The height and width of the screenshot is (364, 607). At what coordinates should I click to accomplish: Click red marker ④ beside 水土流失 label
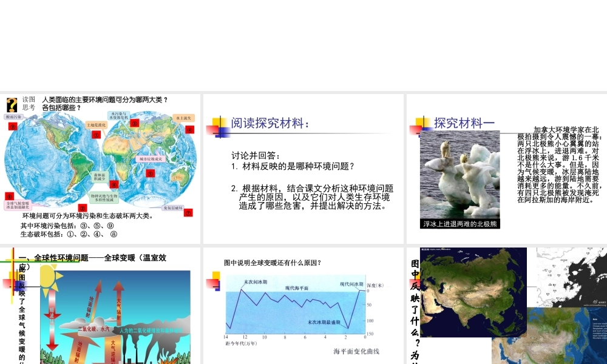189,129
